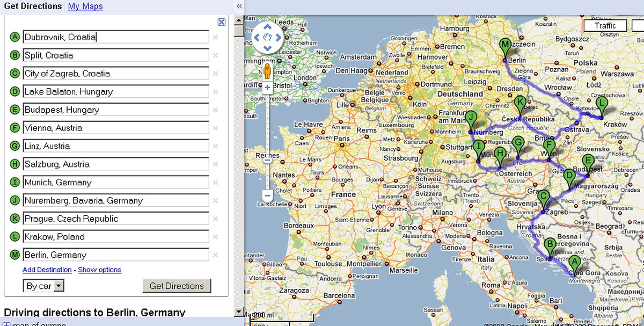The height and width of the screenshot is (326, 644).
Task: Pan the map left with the arrow control
Action: click(257, 38)
